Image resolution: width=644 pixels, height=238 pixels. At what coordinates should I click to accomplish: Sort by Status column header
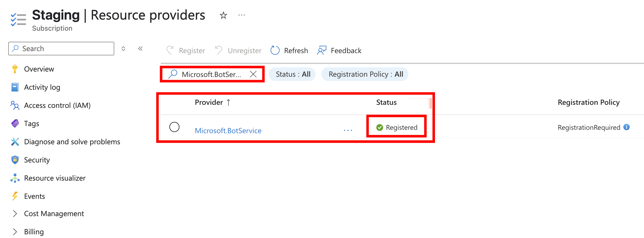tap(386, 102)
